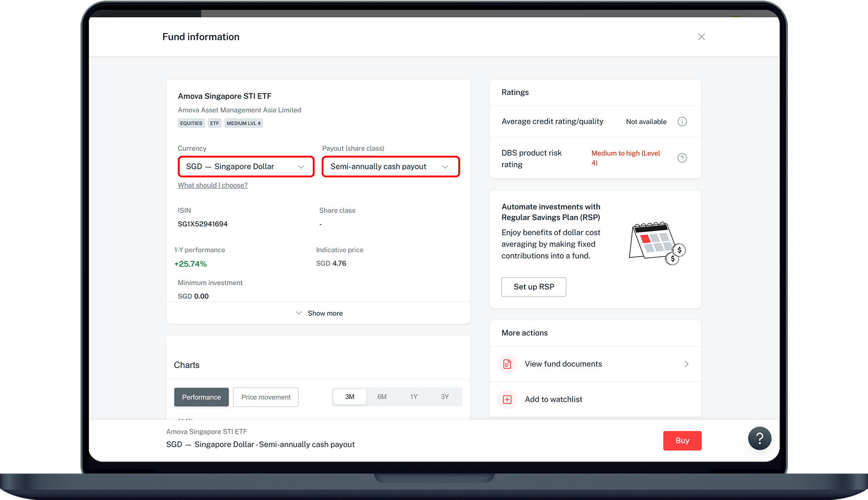Click the add to watchlist plus icon

click(507, 400)
